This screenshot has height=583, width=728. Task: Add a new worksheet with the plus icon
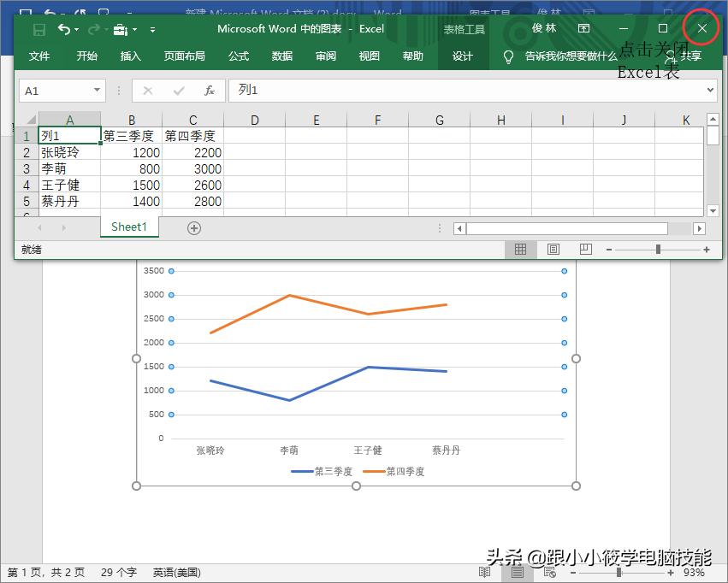(194, 227)
